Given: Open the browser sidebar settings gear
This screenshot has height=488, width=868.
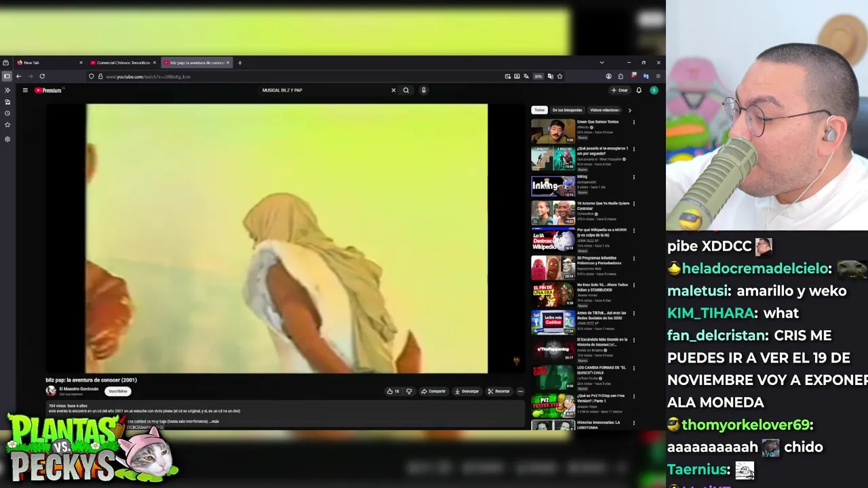Looking at the screenshot, I should pos(7,139).
